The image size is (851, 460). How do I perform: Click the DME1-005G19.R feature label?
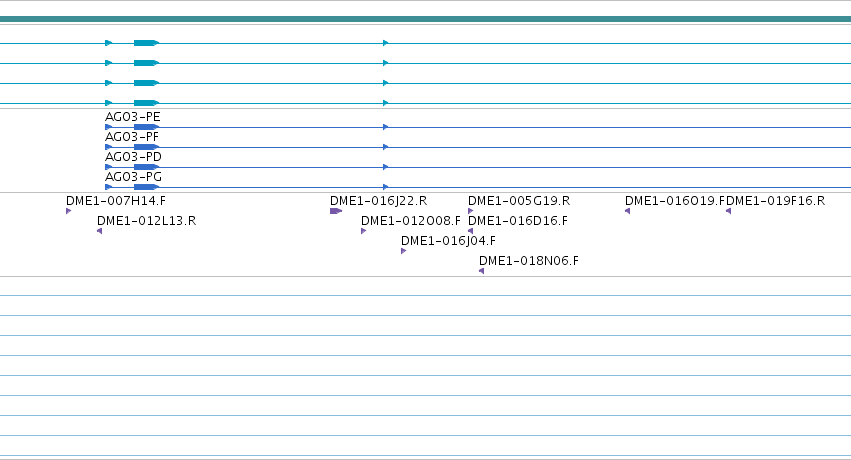click(519, 201)
